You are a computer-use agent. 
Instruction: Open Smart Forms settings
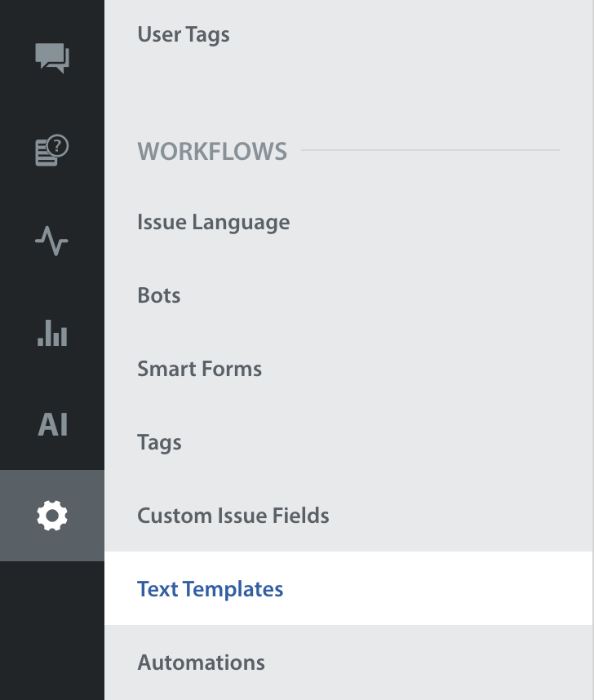click(199, 369)
